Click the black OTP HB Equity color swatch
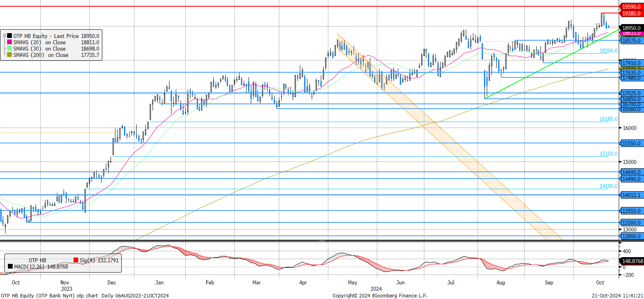 coord(9,36)
